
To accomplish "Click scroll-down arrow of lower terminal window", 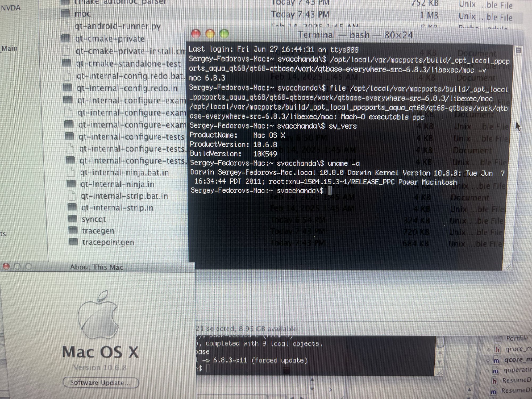I will (x=439, y=362).
